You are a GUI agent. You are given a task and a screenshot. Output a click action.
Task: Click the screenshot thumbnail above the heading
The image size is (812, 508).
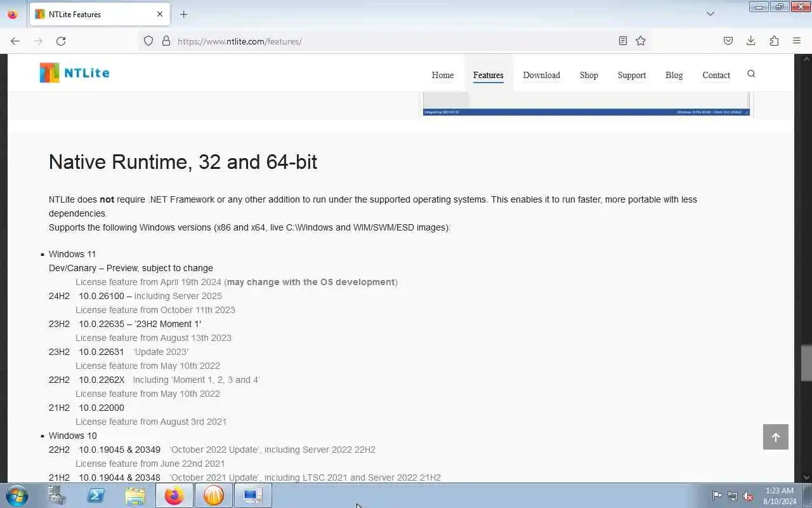coord(586,104)
